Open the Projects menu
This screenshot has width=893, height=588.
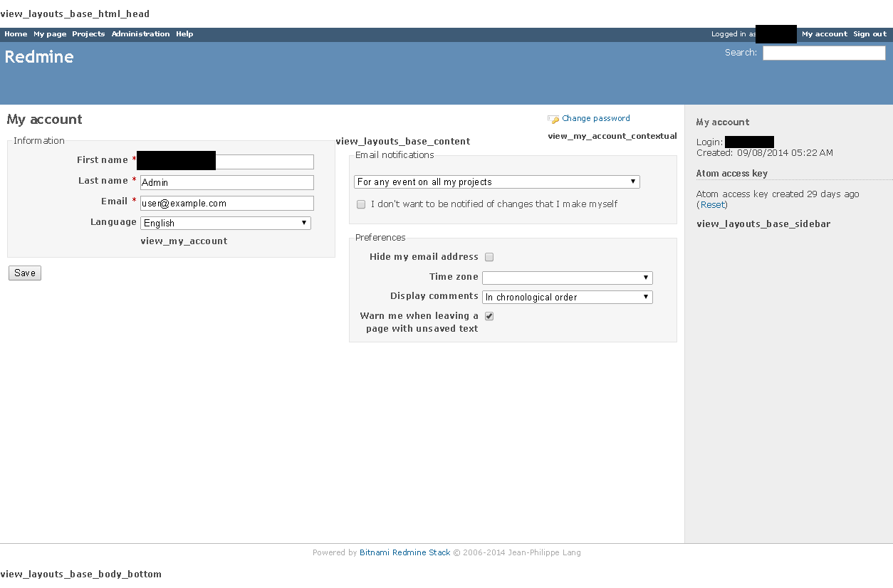pyautogui.click(x=88, y=33)
